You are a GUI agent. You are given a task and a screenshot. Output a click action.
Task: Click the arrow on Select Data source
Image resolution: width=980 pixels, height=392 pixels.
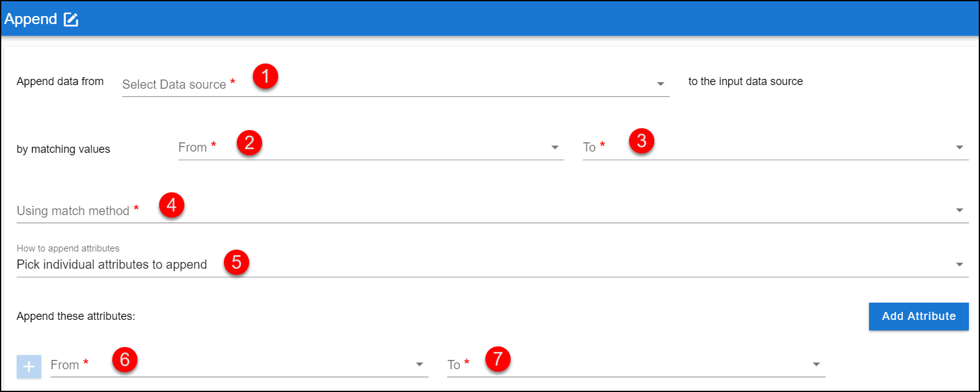pyautogui.click(x=661, y=84)
